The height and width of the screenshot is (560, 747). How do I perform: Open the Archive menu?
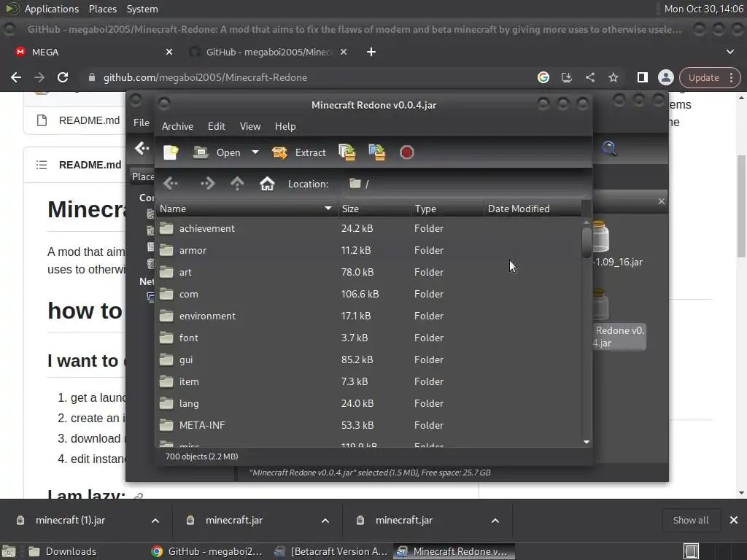(x=177, y=126)
